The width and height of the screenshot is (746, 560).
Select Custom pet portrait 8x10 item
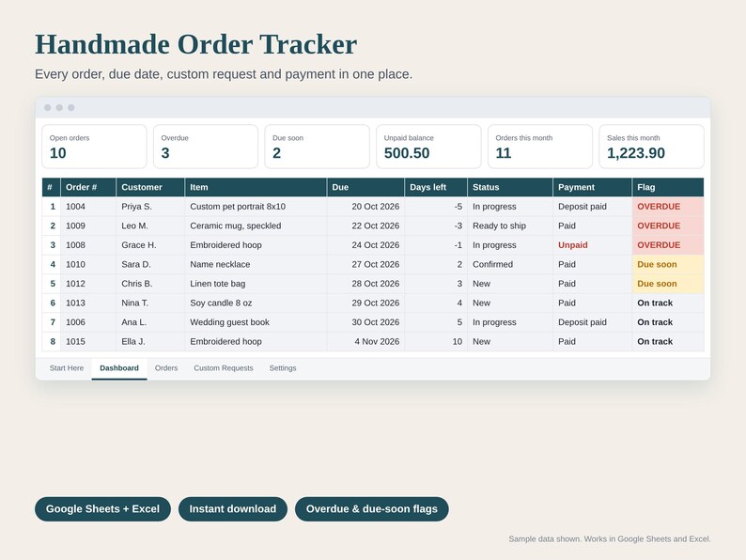pos(256,207)
